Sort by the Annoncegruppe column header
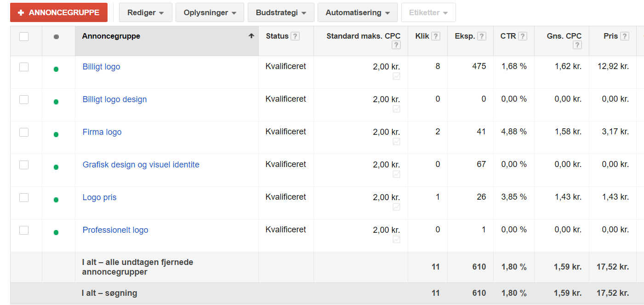644x305 pixels. tap(111, 36)
